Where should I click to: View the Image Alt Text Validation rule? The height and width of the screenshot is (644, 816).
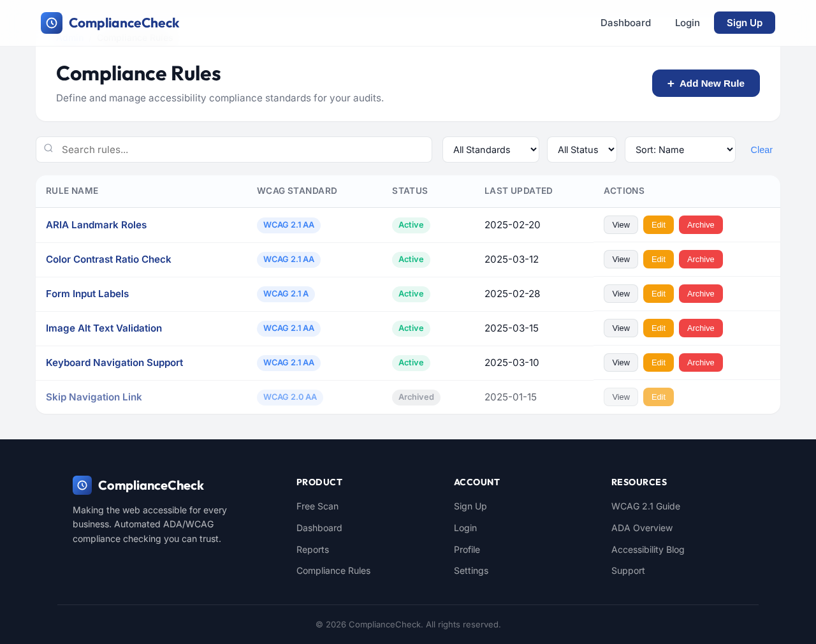click(621, 328)
